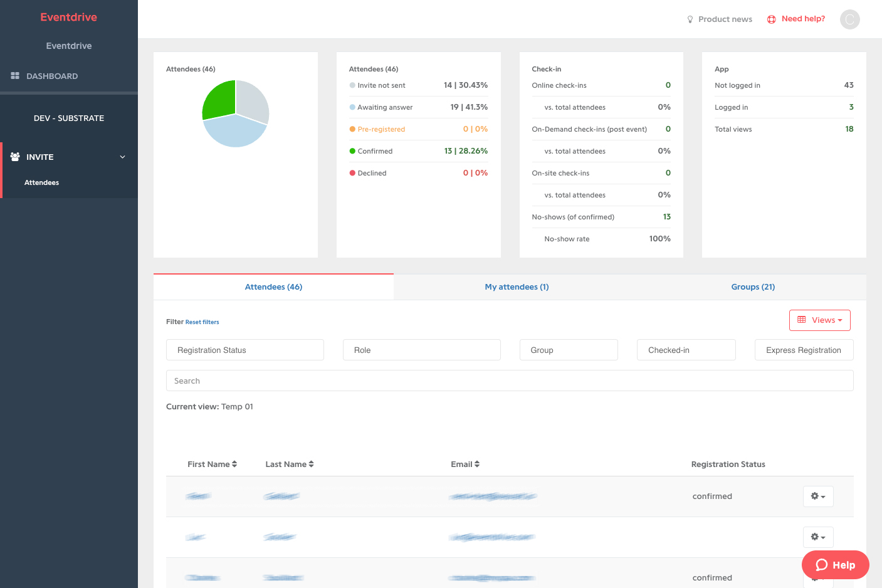Open gear menu for first confirmed row
The image size is (882, 588).
(x=818, y=496)
